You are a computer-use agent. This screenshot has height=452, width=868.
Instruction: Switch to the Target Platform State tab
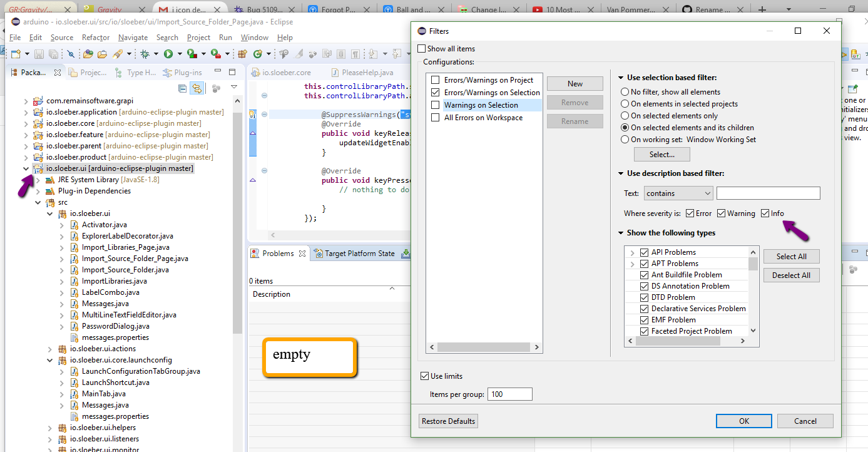355,254
